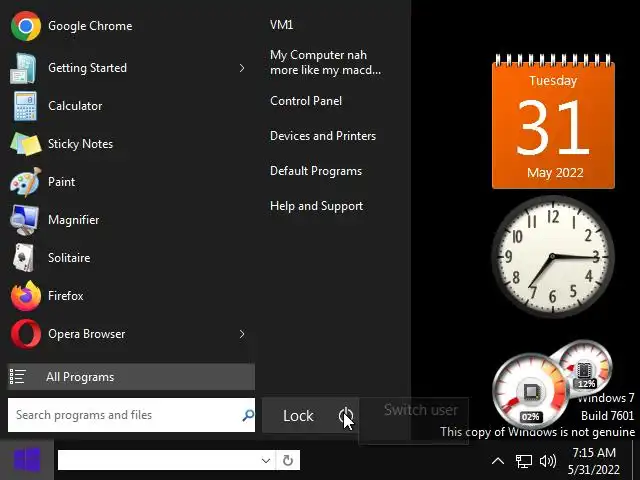Click the taskbar address input field
Image resolution: width=640 pixels, height=480 pixels.
[158, 460]
